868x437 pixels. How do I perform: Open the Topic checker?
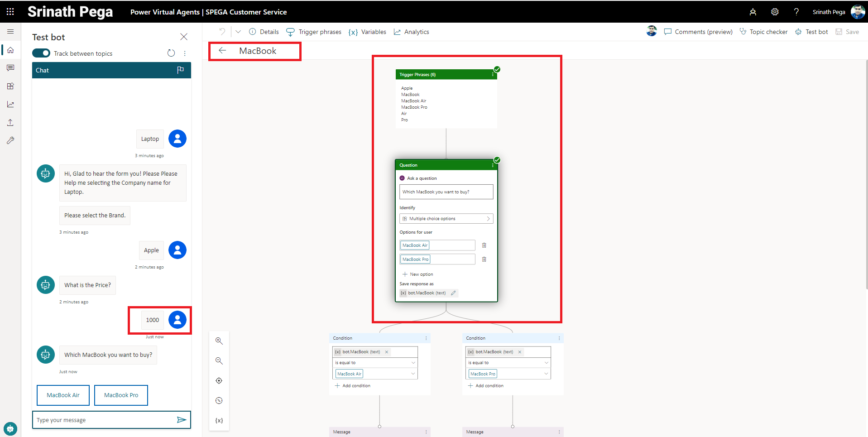pos(763,32)
